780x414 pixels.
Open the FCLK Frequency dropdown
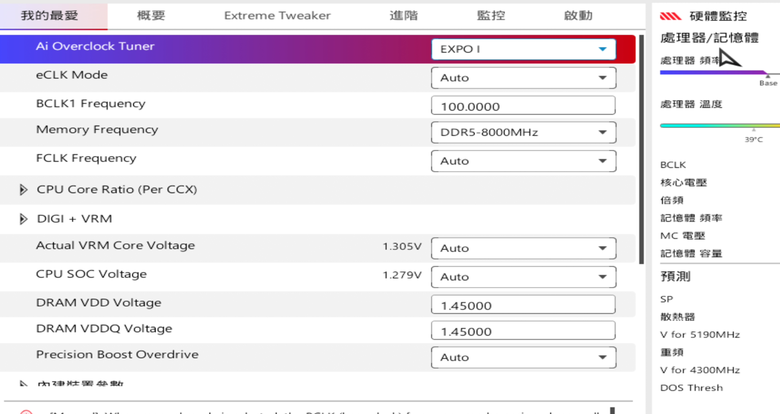[523, 161]
